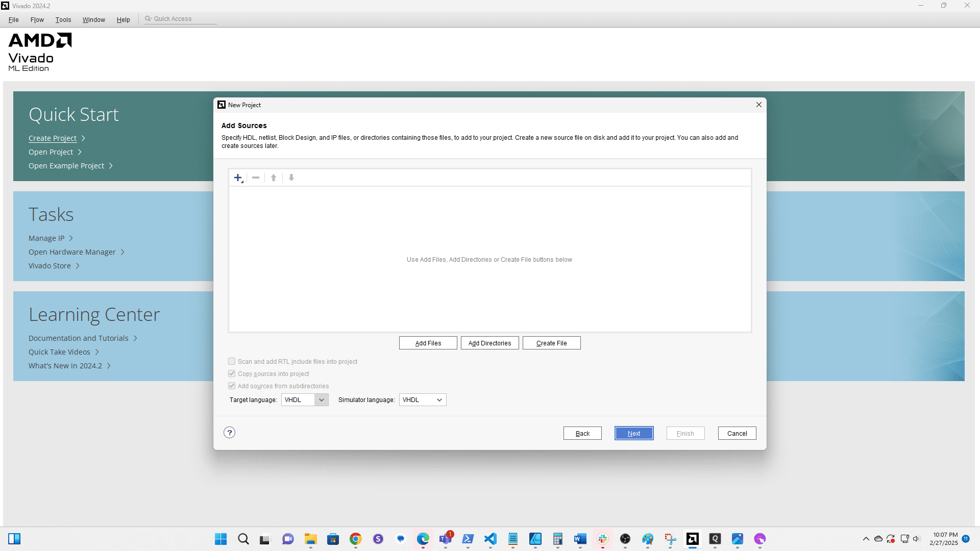Click the minus remove source icon
This screenshot has width=980, height=551.
coord(256,178)
